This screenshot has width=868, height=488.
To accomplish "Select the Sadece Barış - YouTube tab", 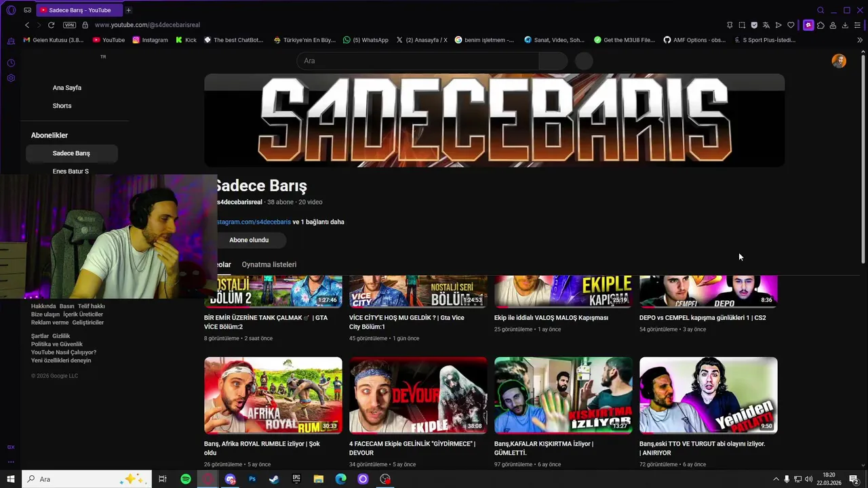I will click(78, 10).
